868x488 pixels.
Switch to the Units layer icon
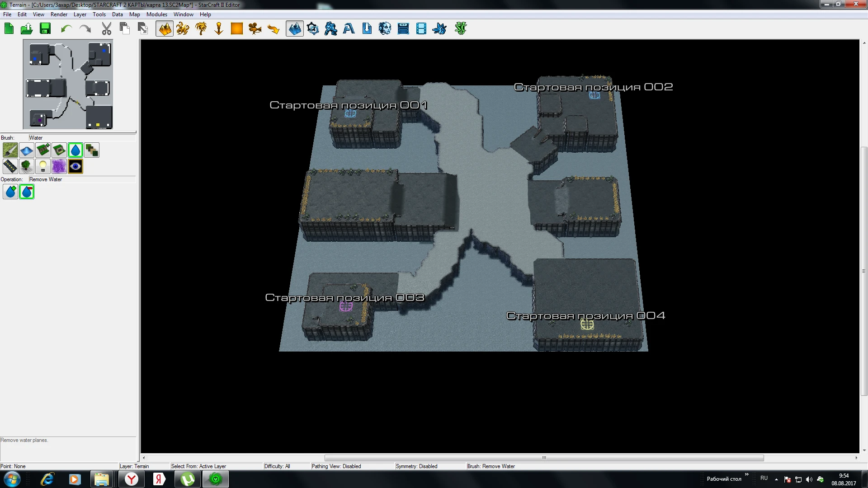183,29
